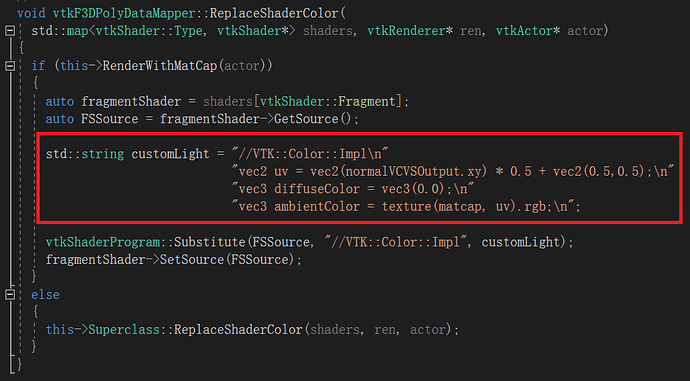Click the diffuseColor string line
690x381 pixels.
[x=352, y=189]
